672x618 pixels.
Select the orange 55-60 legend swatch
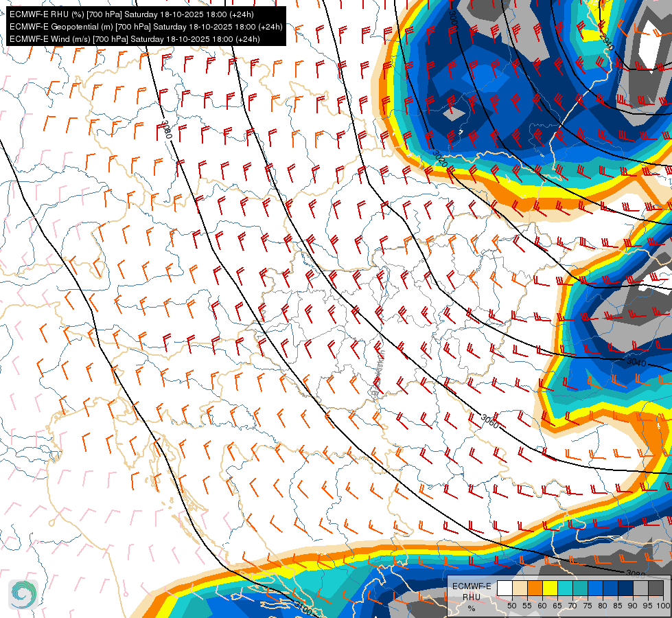[x=535, y=588]
